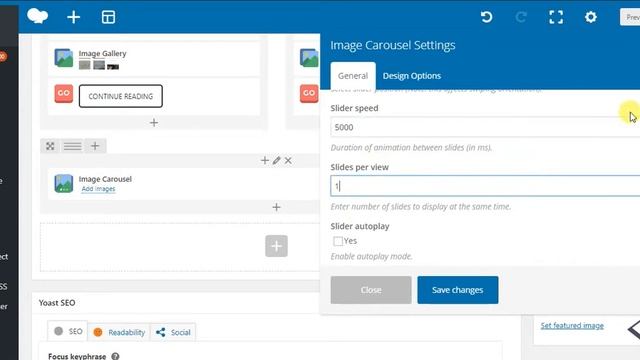Click Save changes button
The height and width of the screenshot is (360, 640).
coord(458,290)
